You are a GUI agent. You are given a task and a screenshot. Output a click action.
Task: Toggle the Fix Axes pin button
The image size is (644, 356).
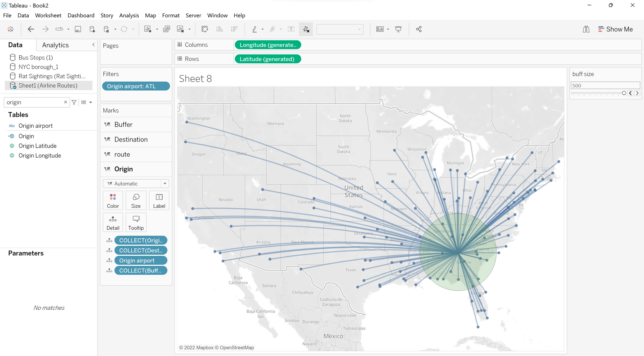(x=306, y=29)
